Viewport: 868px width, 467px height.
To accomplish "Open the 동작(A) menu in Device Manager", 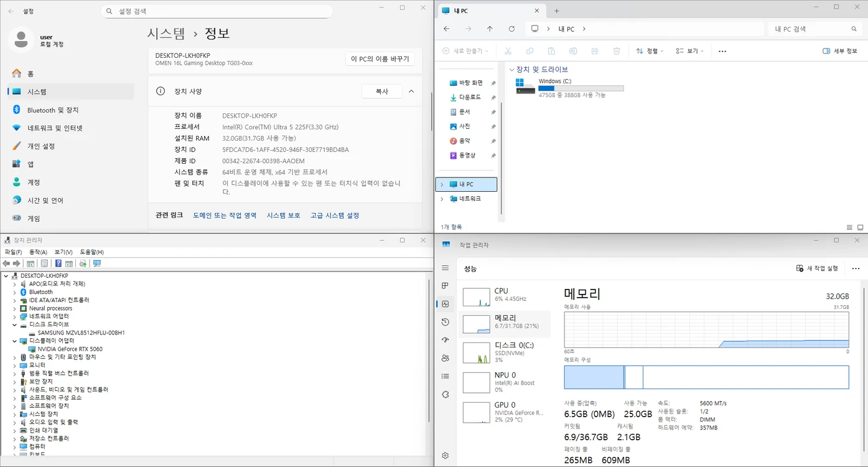I will tap(39, 252).
